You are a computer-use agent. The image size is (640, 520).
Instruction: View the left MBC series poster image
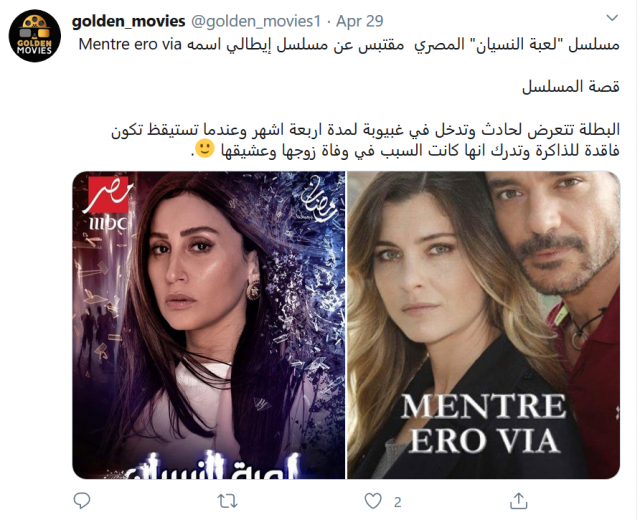(x=209, y=325)
